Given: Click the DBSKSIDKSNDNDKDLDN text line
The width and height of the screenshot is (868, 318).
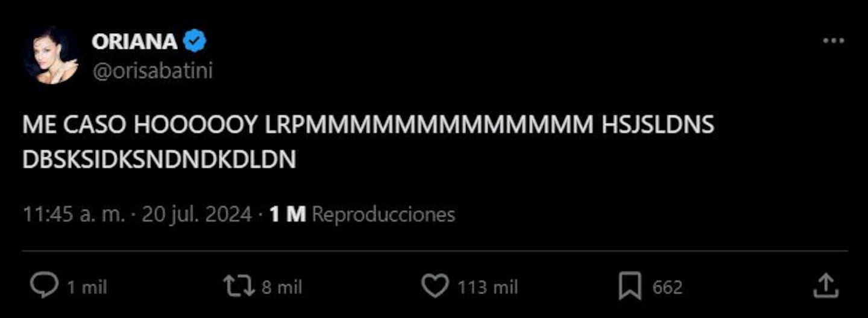Looking at the screenshot, I should pyautogui.click(x=159, y=159).
